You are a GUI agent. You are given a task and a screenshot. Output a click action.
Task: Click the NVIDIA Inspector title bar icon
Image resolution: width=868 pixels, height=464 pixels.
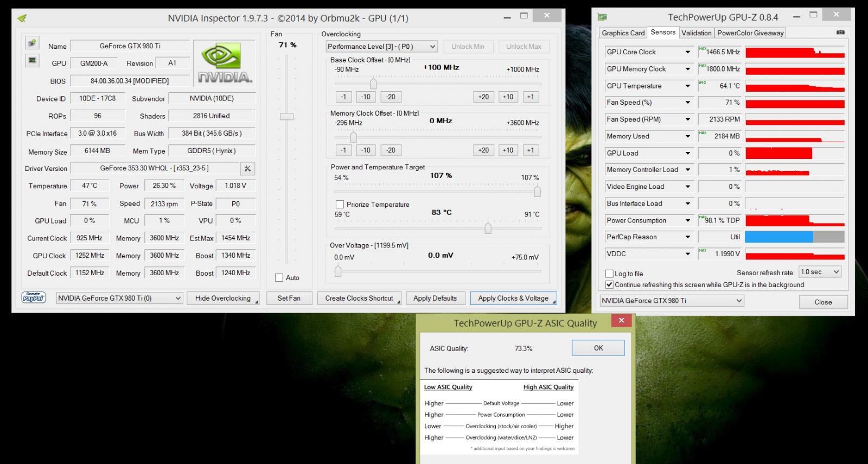pyautogui.click(x=22, y=18)
